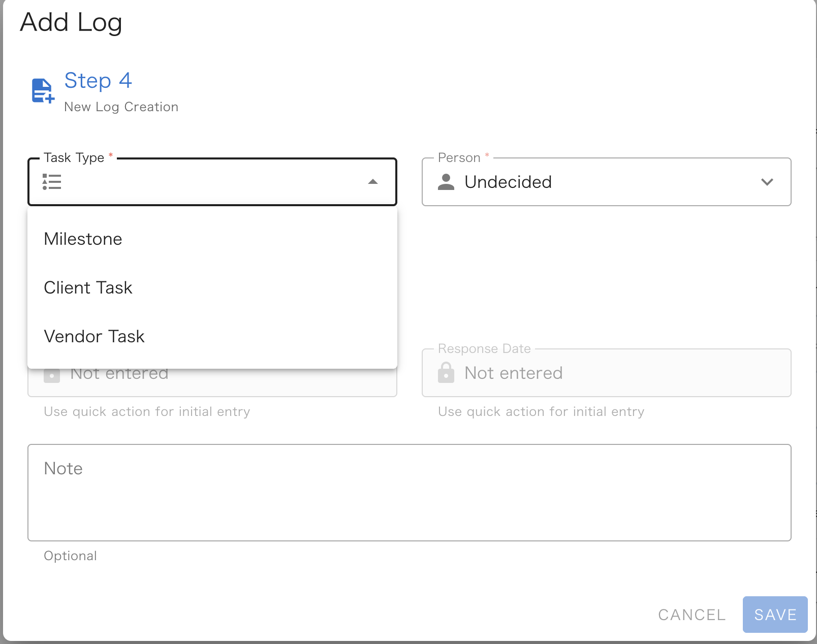Click the blue Step 4 heading
The height and width of the screenshot is (644, 817).
click(98, 81)
